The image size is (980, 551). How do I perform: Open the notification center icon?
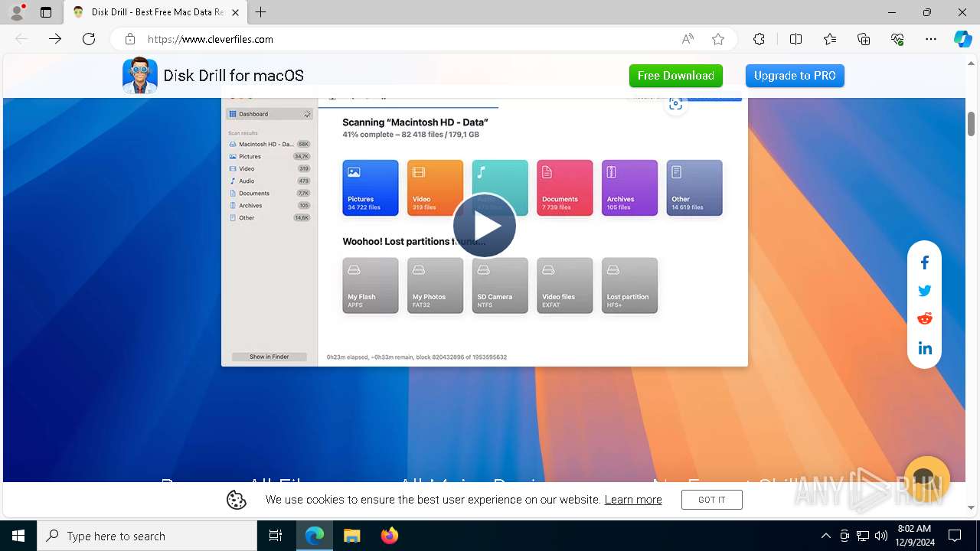pos(955,536)
